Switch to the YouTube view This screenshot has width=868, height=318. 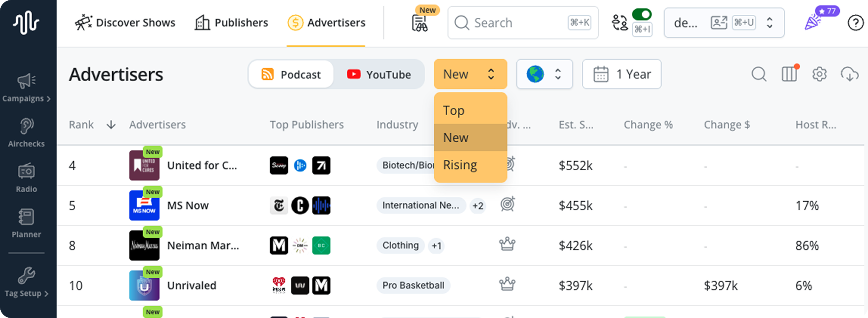click(379, 74)
